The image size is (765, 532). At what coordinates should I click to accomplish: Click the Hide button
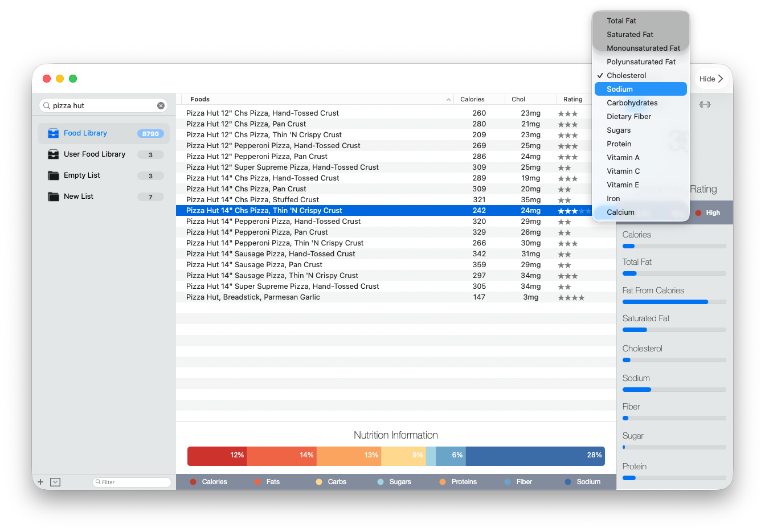(711, 79)
